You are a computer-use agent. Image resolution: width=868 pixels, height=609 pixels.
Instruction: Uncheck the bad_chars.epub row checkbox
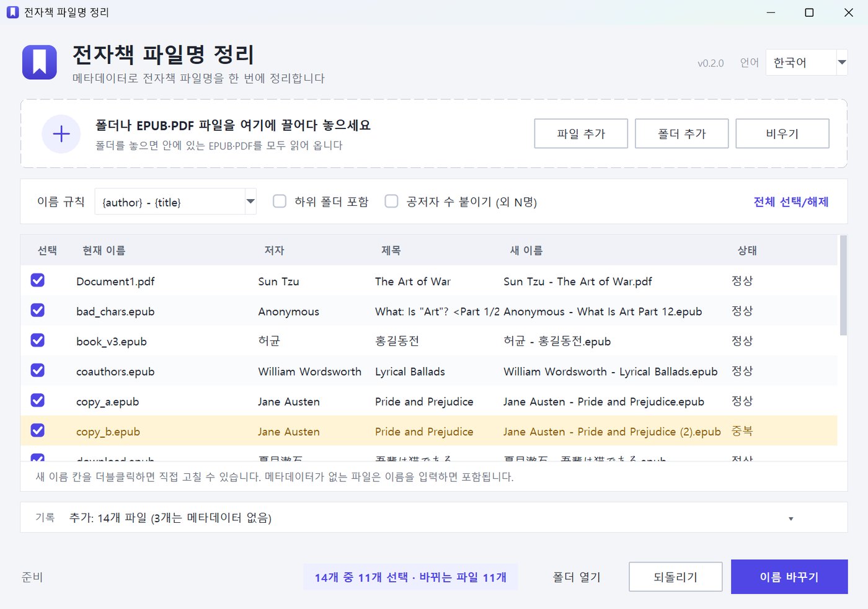[x=38, y=310]
